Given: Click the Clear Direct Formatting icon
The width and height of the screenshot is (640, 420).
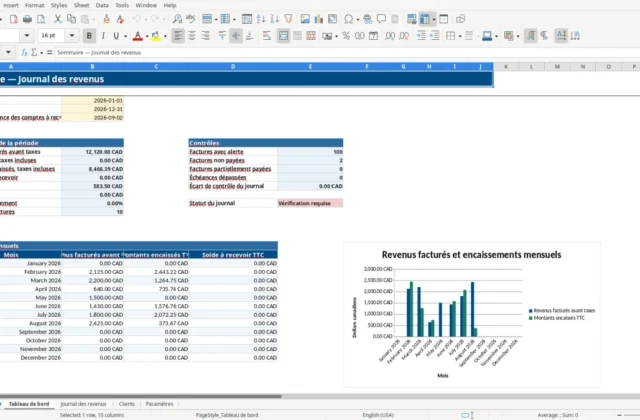Looking at the screenshot, I should pos(120,19).
